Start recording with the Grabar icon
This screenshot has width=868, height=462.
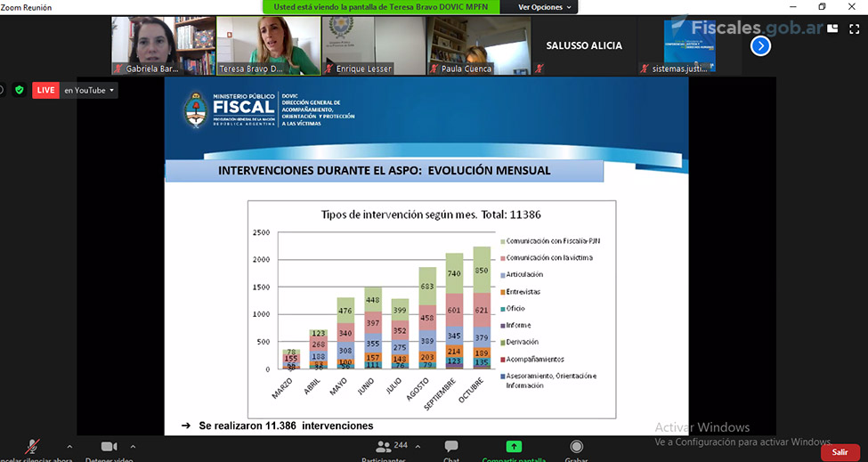tap(577, 447)
